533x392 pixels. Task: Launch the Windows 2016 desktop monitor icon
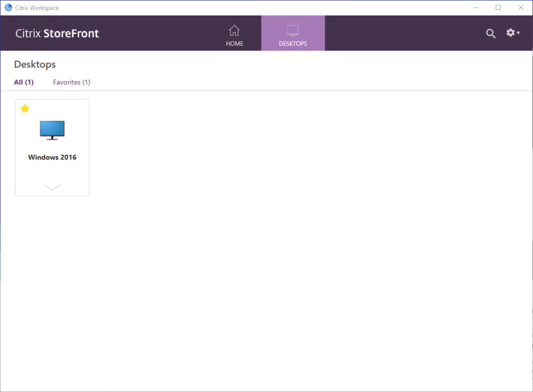pyautogui.click(x=52, y=130)
